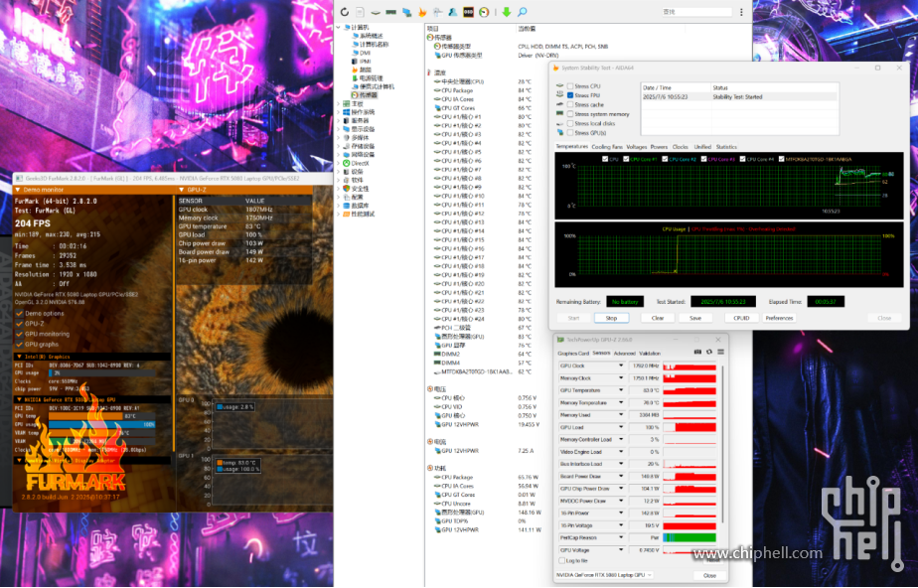The image size is (918, 588).
Task: Click the PerfCap Reason green color bar
Action: 689,537
